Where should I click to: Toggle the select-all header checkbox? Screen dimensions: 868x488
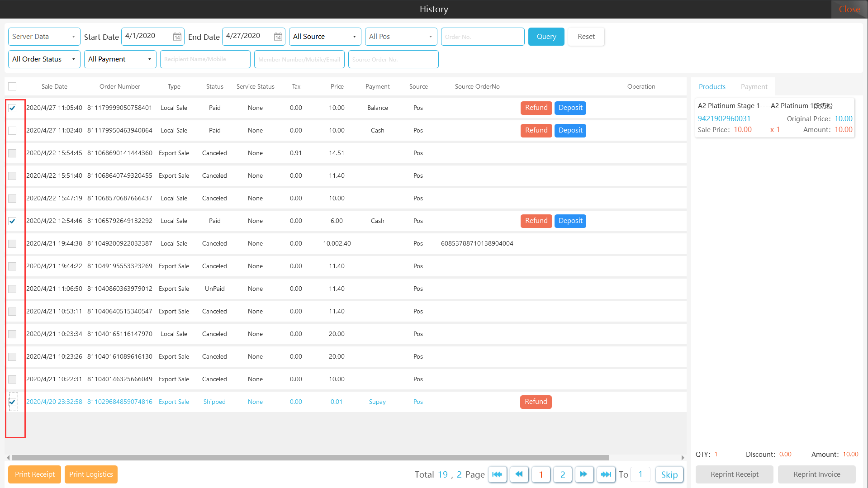pyautogui.click(x=12, y=86)
